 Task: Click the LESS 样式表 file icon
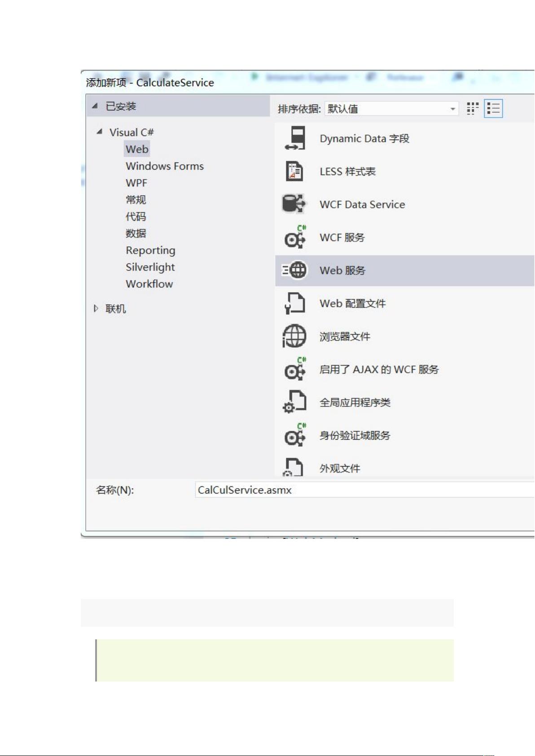[x=294, y=171]
